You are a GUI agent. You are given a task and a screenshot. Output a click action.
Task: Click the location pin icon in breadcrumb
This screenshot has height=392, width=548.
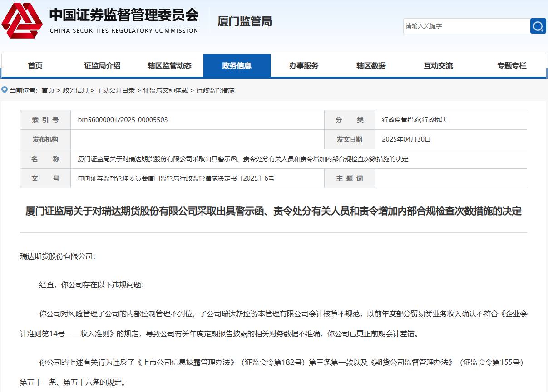pyautogui.click(x=5, y=90)
